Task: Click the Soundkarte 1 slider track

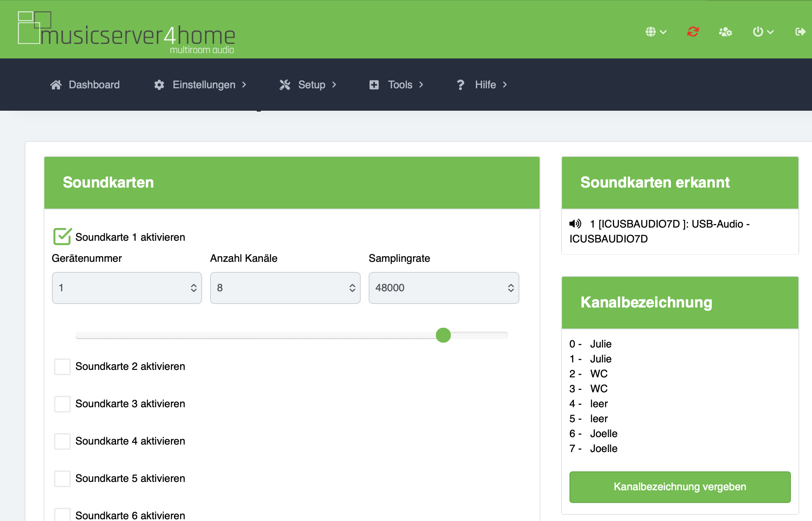Action: pos(292,335)
